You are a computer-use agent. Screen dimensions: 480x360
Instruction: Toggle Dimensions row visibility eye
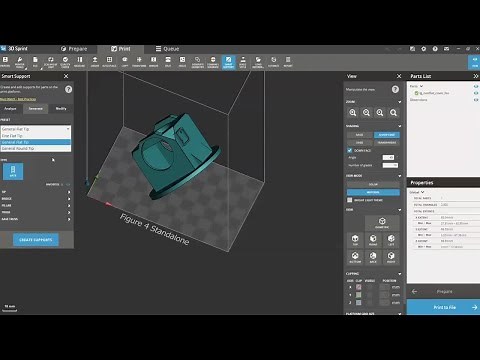[x=476, y=100]
